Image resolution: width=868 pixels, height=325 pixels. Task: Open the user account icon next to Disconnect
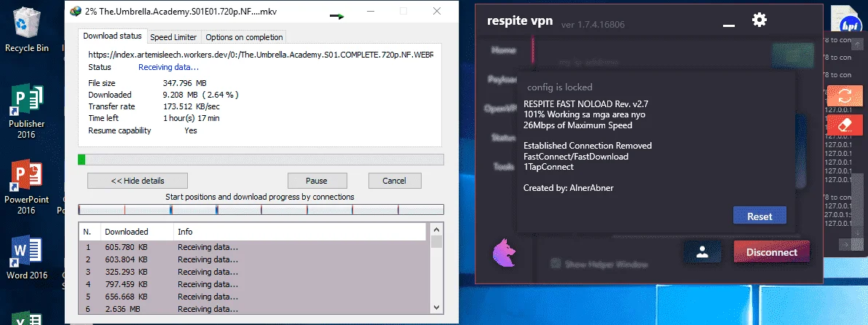click(x=702, y=252)
